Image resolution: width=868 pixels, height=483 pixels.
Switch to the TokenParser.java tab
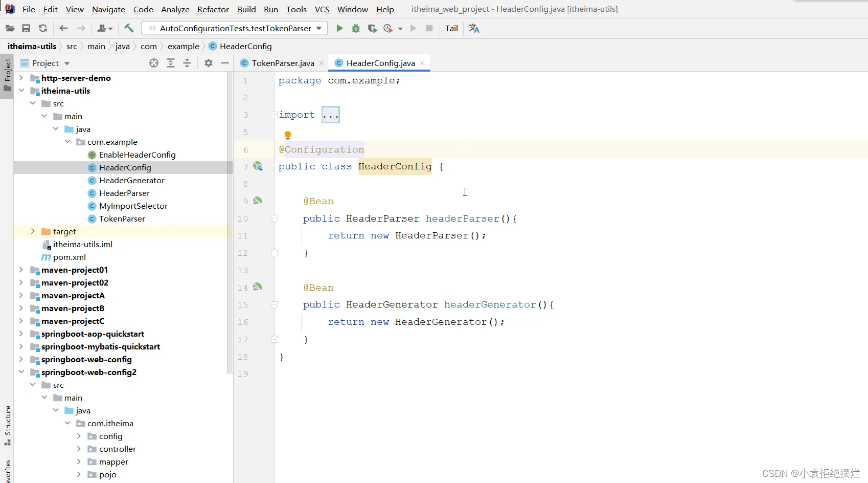pos(283,63)
